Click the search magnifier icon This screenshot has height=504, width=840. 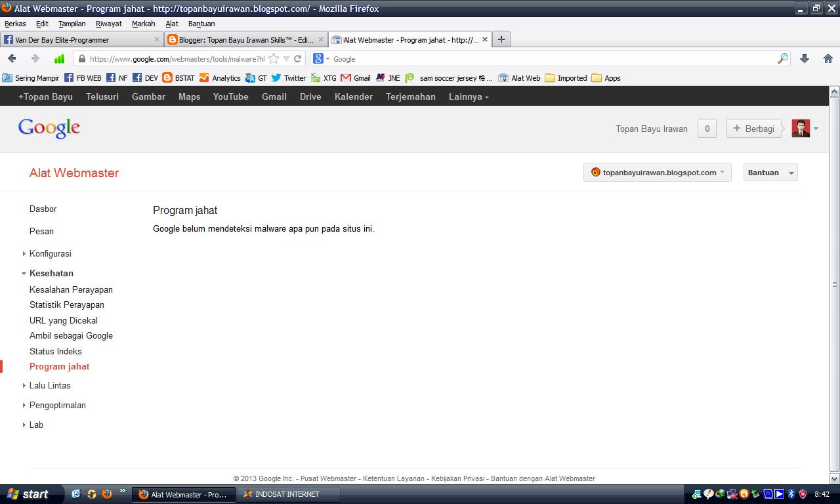click(782, 58)
